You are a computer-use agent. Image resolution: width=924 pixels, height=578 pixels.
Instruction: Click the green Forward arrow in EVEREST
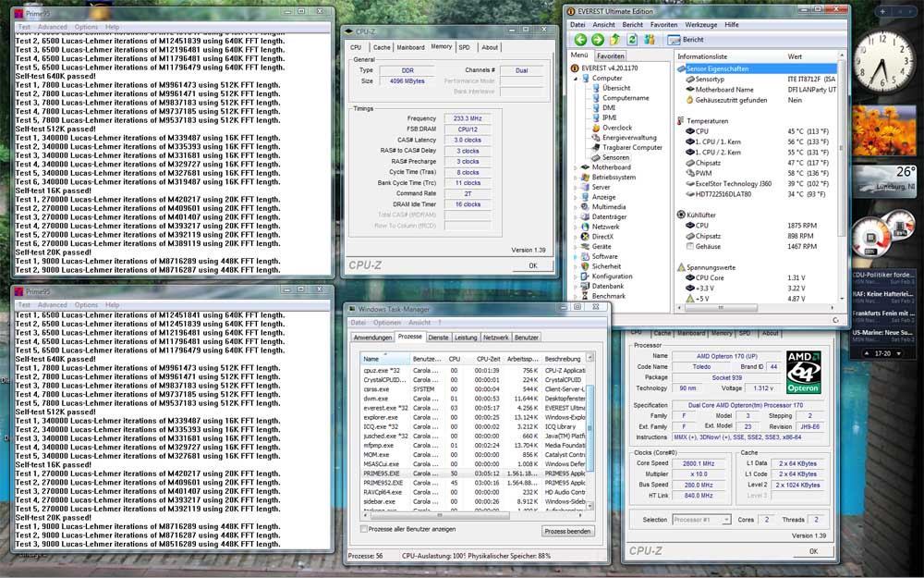(x=598, y=40)
